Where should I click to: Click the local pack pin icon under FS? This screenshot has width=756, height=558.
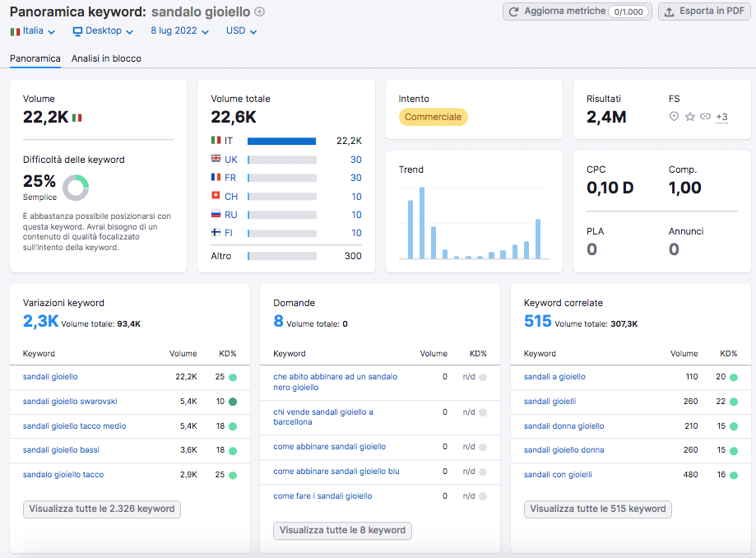click(675, 117)
